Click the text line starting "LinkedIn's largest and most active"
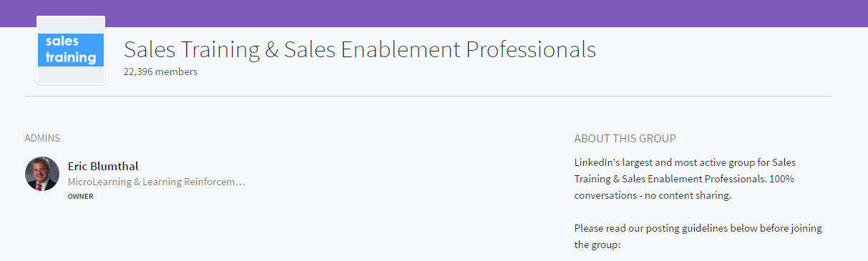 [685, 162]
